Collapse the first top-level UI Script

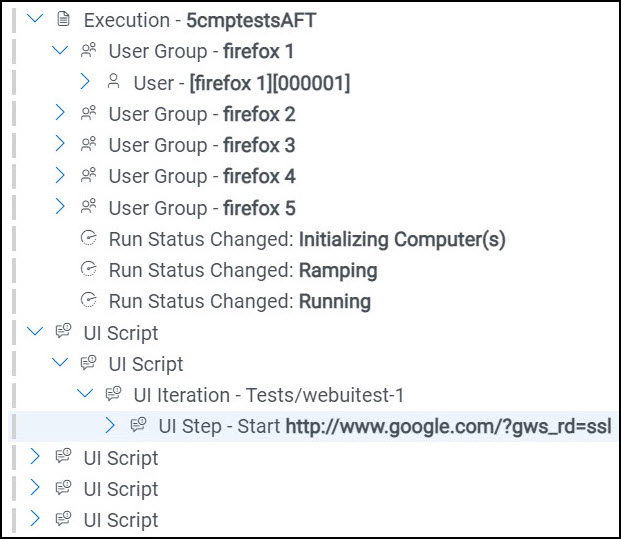36,333
